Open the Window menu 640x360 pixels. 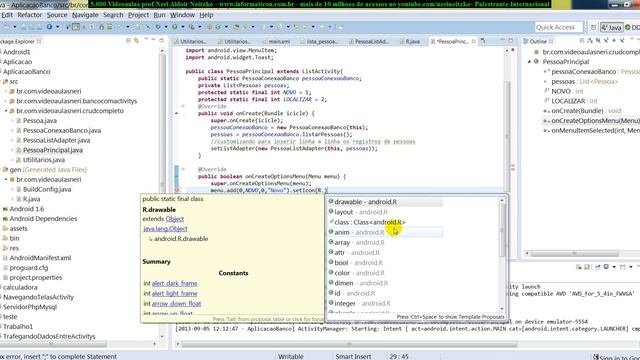(x=182, y=15)
